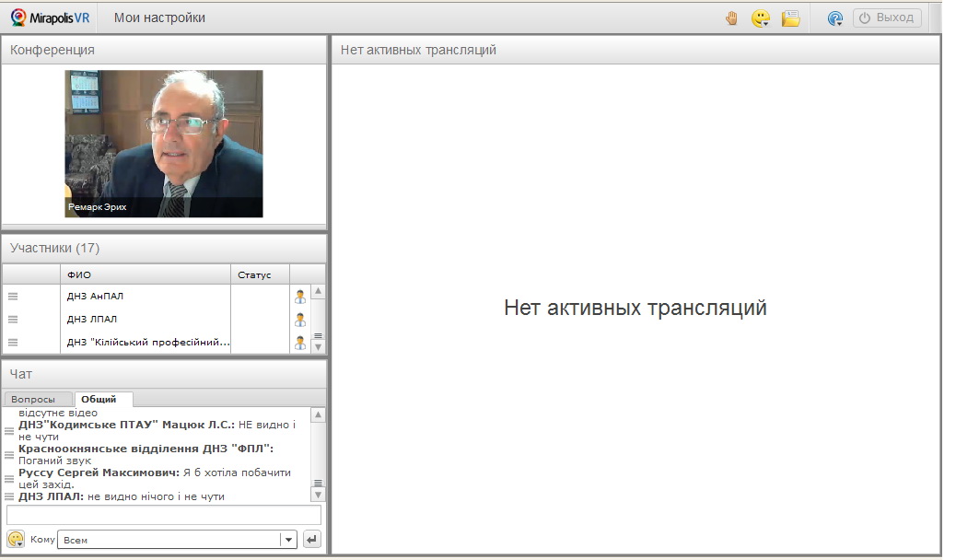
Task: Open the smiley status icon in the top bar
Action: pyautogui.click(x=761, y=17)
